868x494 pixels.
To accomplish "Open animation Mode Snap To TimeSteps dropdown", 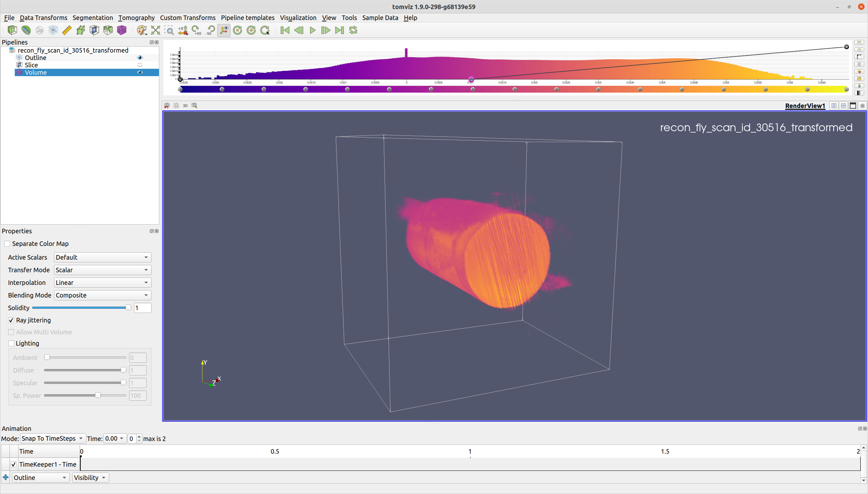I will pos(52,439).
